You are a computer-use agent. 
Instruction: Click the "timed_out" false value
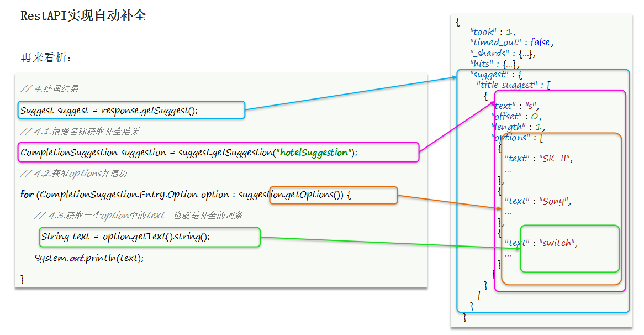click(x=540, y=43)
